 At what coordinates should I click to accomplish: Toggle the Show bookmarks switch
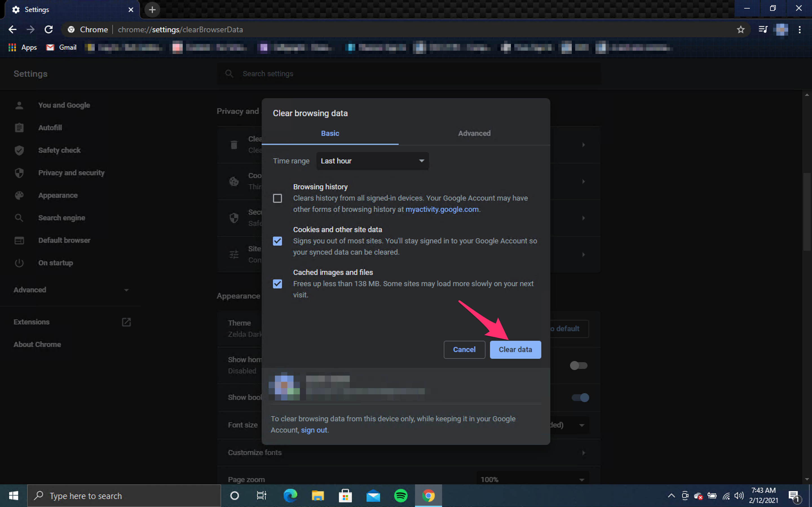click(x=580, y=398)
